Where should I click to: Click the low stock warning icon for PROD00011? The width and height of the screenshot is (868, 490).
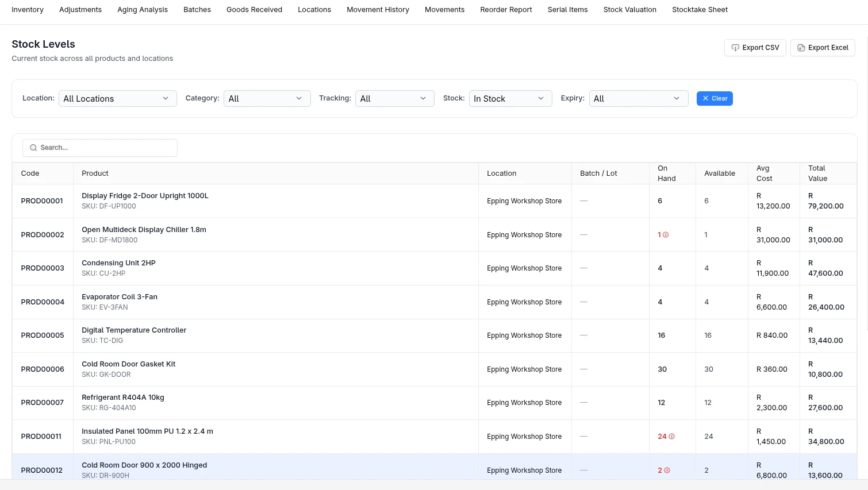[x=671, y=437]
